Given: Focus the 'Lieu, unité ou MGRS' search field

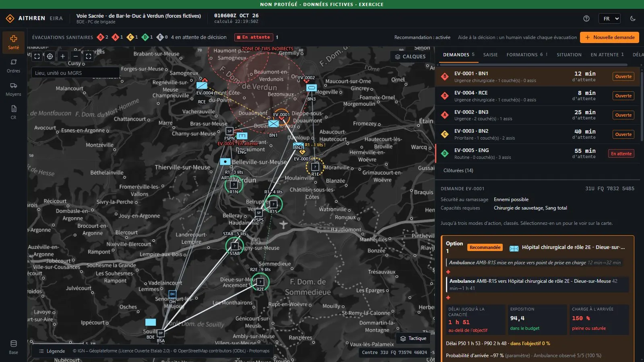Looking at the screenshot, I should point(75,73).
